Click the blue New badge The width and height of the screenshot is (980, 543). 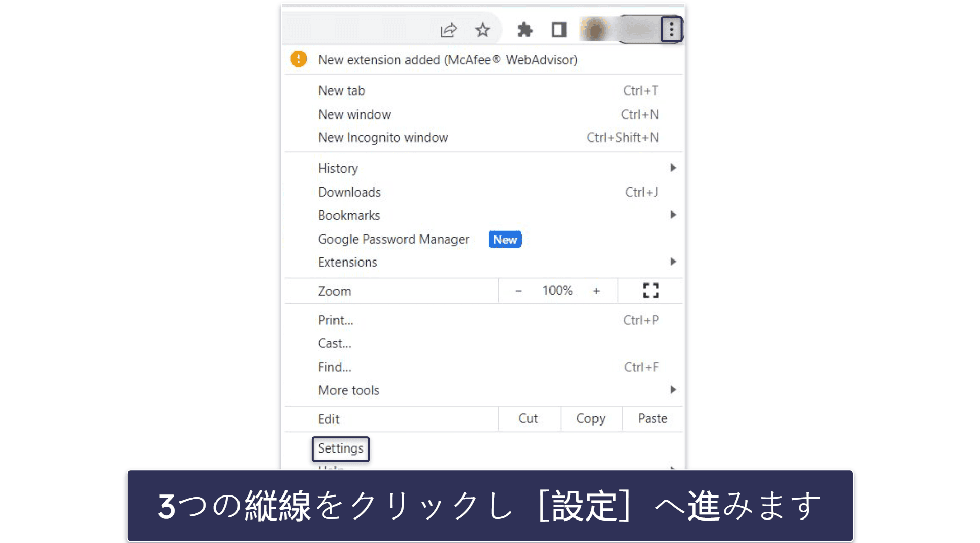[x=505, y=240]
